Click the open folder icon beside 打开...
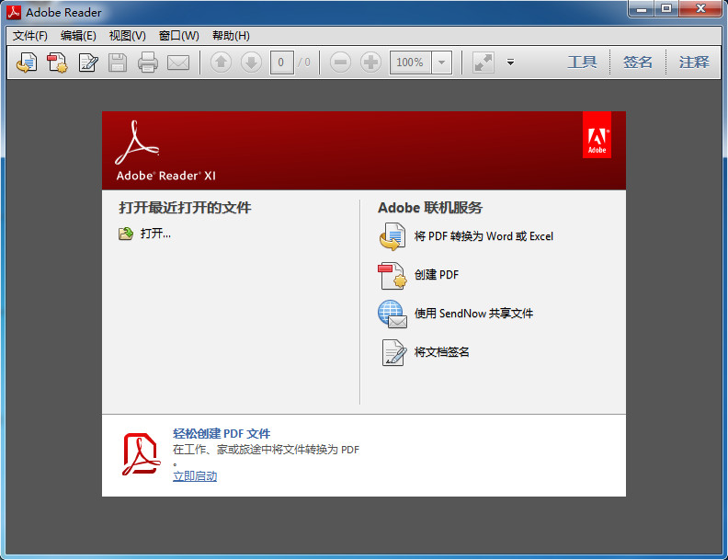Viewport: 728px width, 560px height. point(126,233)
